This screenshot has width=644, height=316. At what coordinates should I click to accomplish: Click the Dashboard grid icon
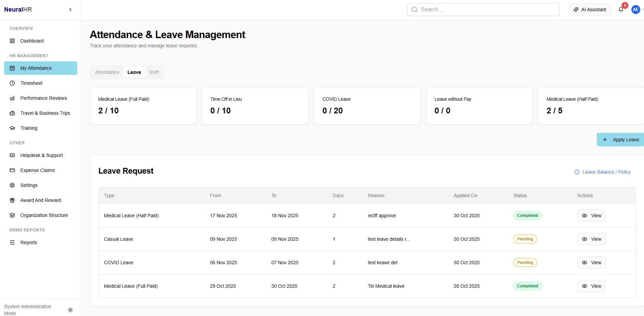tap(12, 41)
